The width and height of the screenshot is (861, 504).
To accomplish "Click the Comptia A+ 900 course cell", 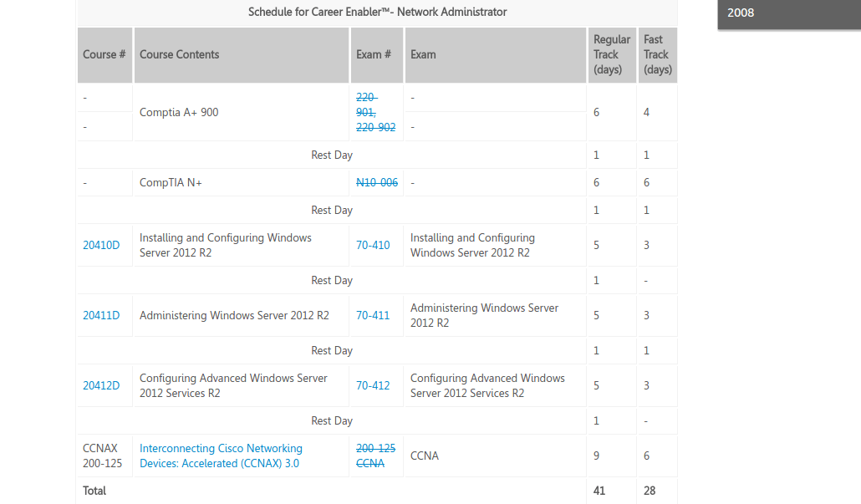I will (x=179, y=113).
